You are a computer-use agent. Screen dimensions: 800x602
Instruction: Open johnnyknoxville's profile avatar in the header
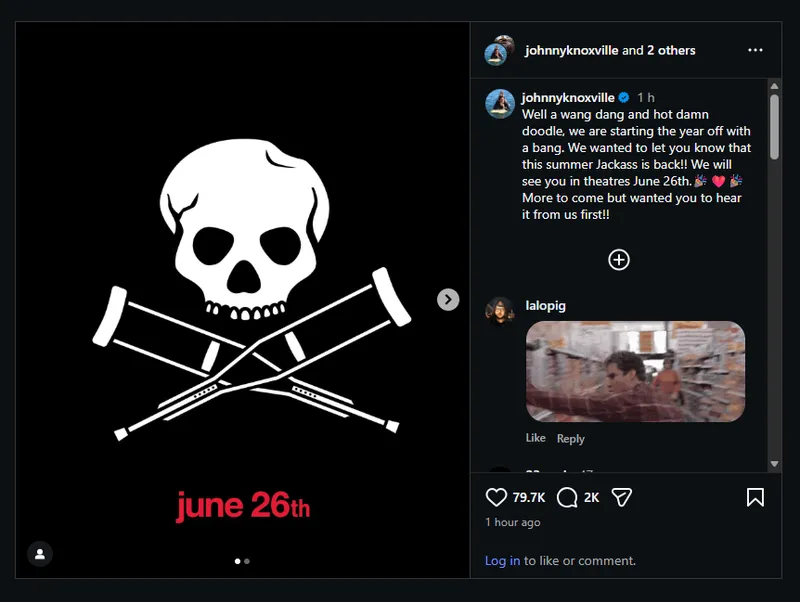tap(498, 50)
